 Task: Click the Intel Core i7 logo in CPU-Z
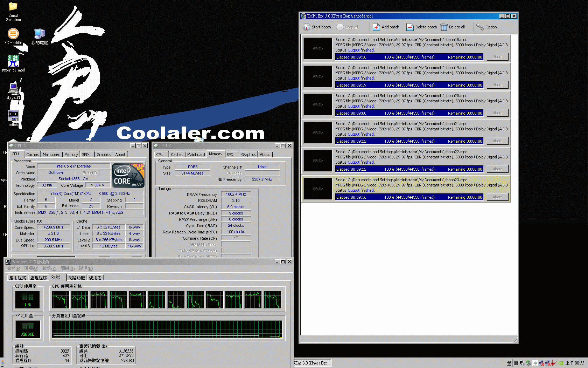(128, 176)
